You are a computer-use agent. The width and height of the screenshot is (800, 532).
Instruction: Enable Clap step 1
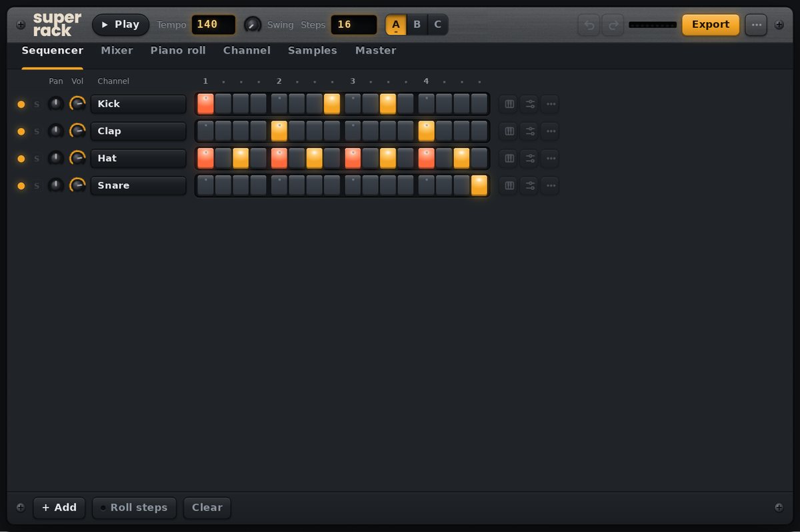(x=205, y=131)
